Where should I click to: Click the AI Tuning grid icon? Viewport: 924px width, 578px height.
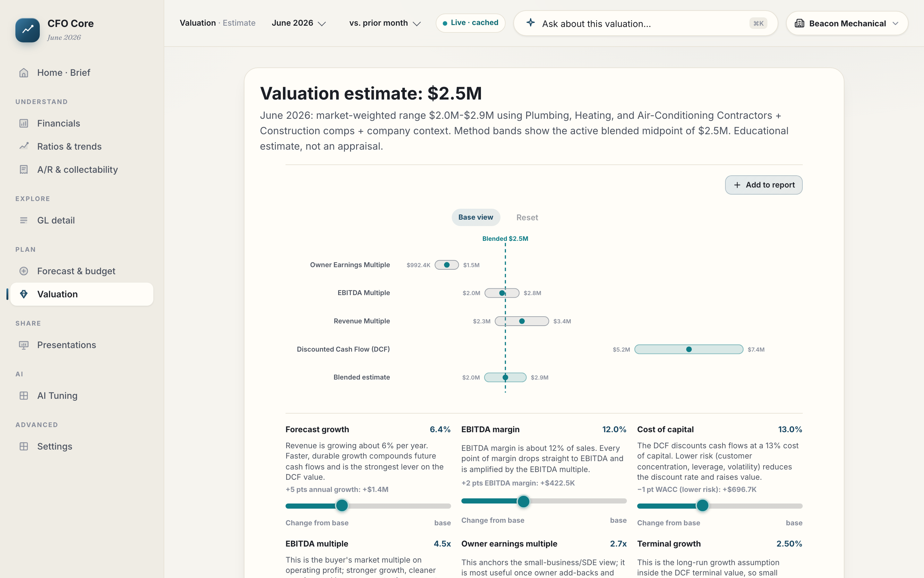24,396
